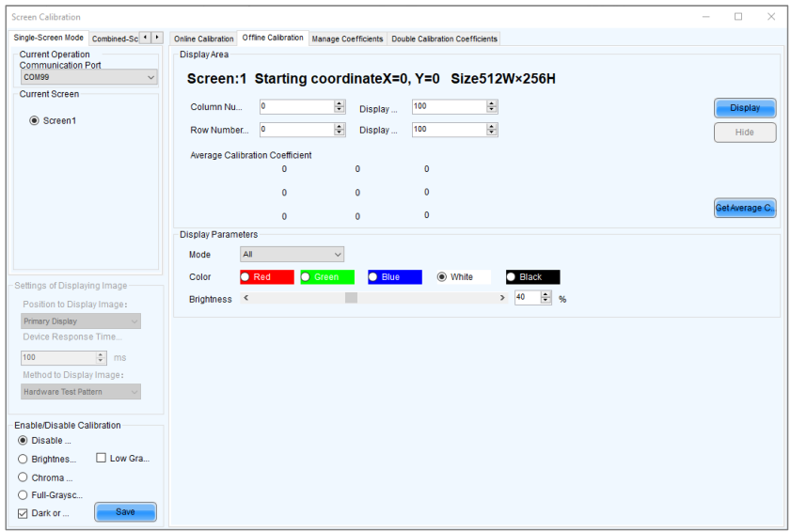Click the Brightness slider thumb

coord(351,298)
